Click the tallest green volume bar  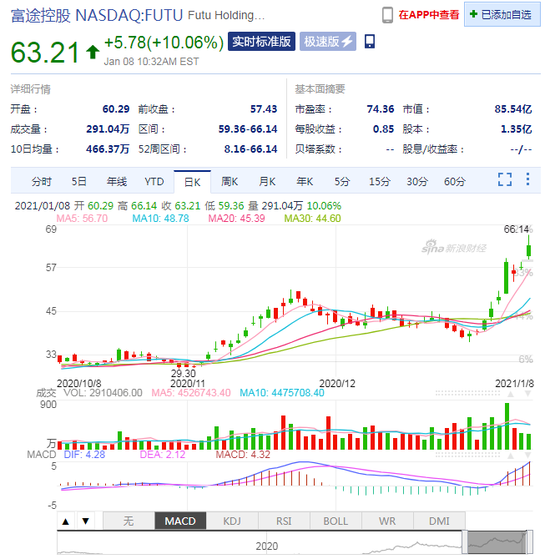pos(507,426)
